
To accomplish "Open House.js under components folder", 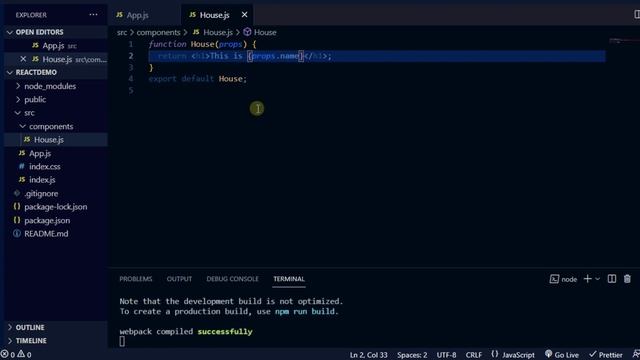I will click(49, 140).
